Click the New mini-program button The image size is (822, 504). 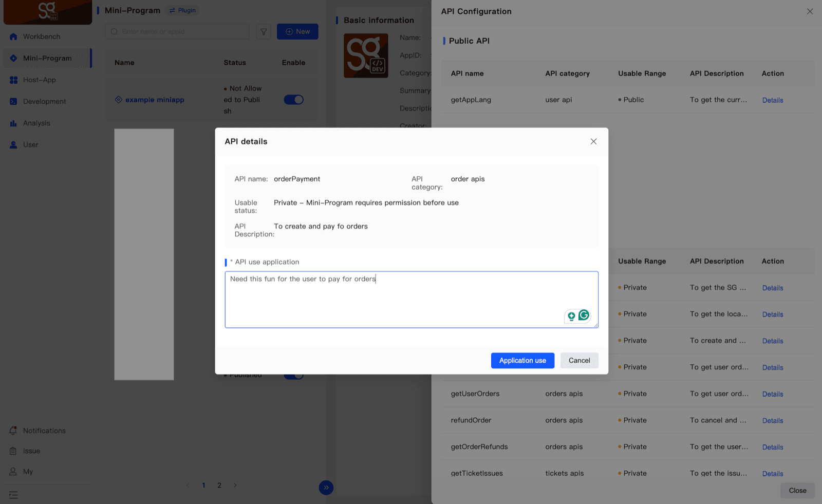297,31
